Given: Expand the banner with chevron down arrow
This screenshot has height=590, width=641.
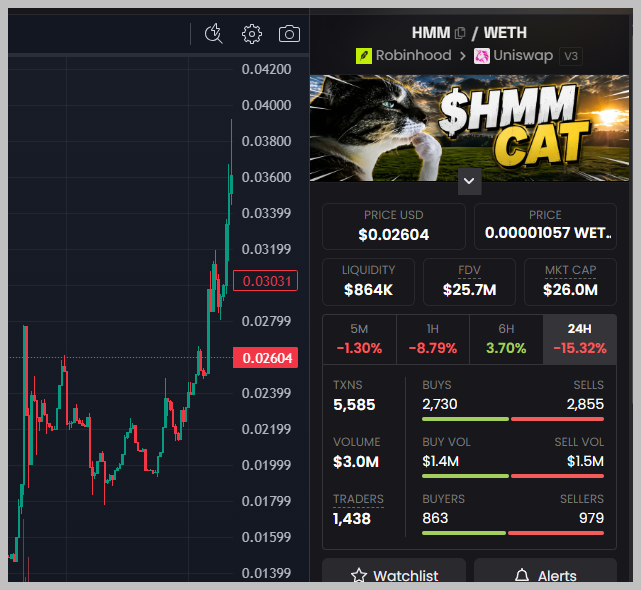Looking at the screenshot, I should click(x=469, y=181).
